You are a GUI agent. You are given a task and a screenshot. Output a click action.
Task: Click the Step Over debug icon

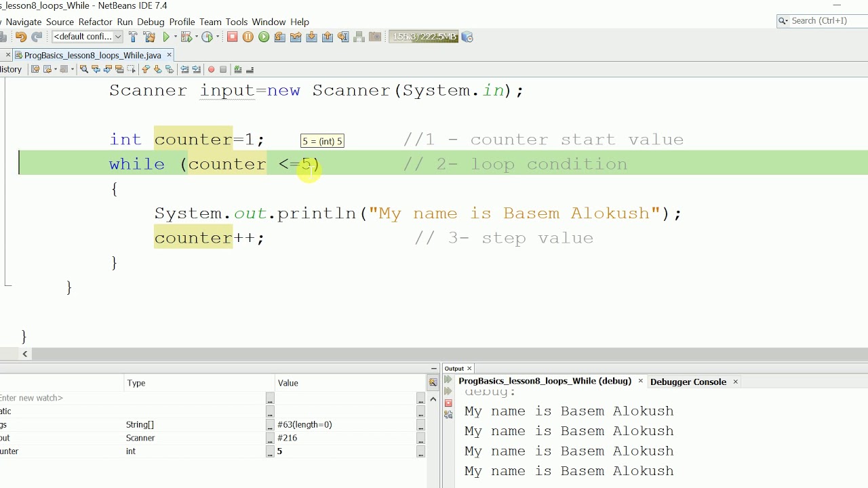tap(279, 37)
